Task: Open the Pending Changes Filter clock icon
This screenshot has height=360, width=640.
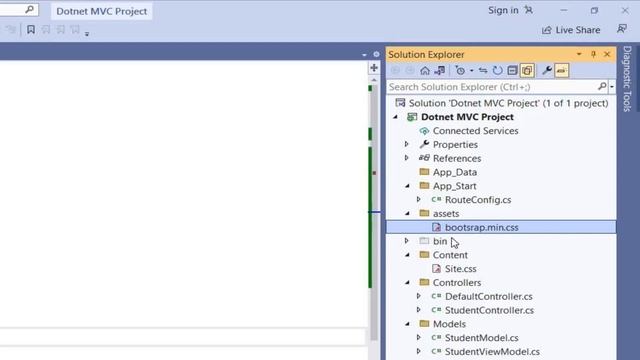Action: (x=460, y=71)
